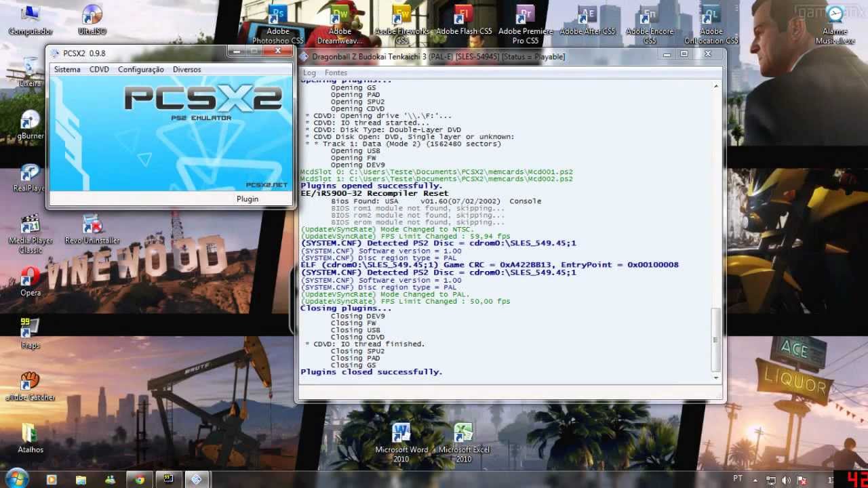Image resolution: width=868 pixels, height=488 pixels.
Task: Open Chrome from the taskbar
Action: pyautogui.click(x=139, y=479)
